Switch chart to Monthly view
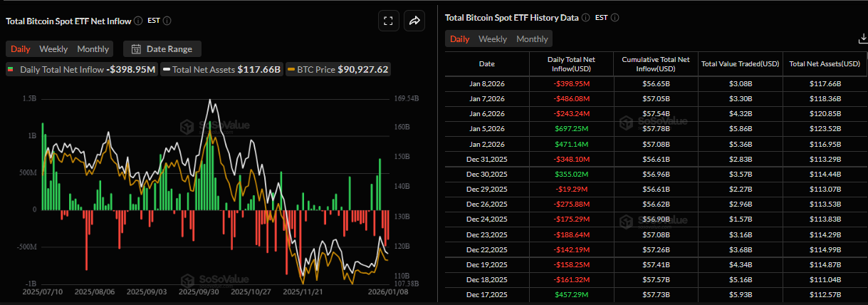The width and height of the screenshot is (868, 305). click(93, 49)
